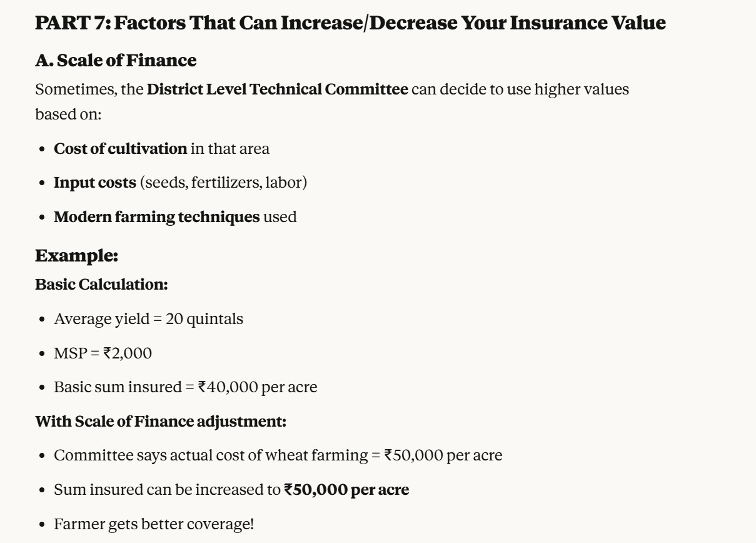This screenshot has height=543, width=756.
Task: Click the 'Average yield = 20 quintals' line
Action: pyautogui.click(x=148, y=319)
